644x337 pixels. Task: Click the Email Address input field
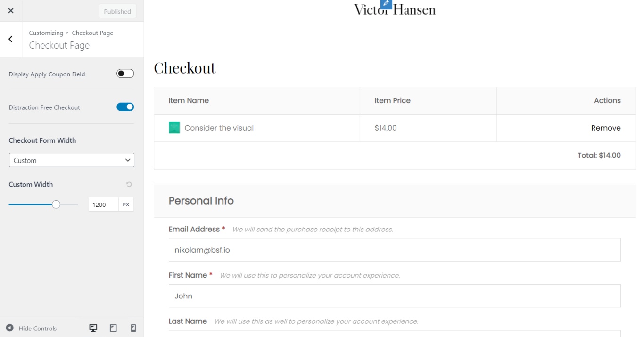395,250
